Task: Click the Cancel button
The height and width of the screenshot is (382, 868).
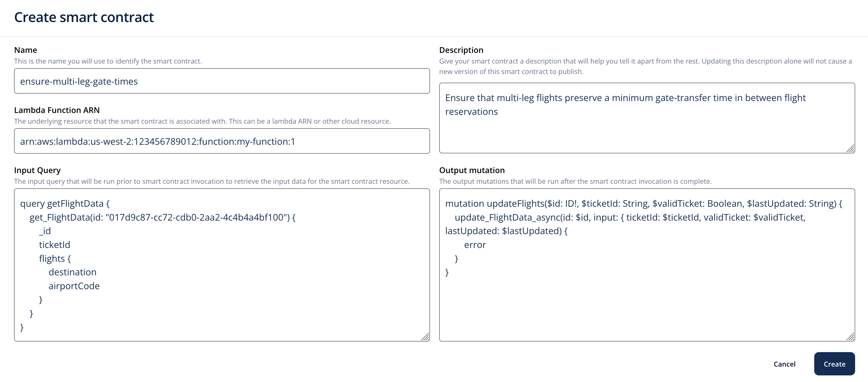Action: 784,364
